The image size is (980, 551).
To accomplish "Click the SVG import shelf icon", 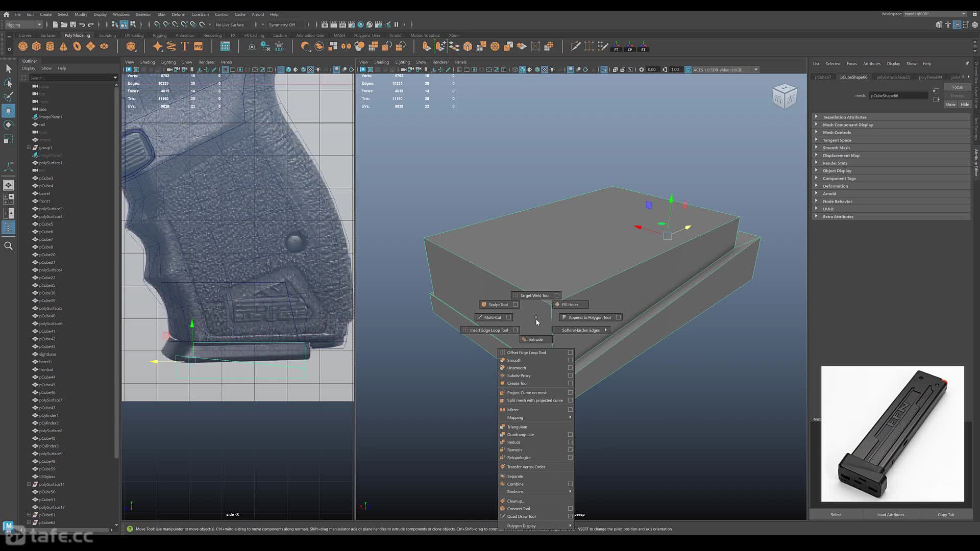I will [199, 46].
